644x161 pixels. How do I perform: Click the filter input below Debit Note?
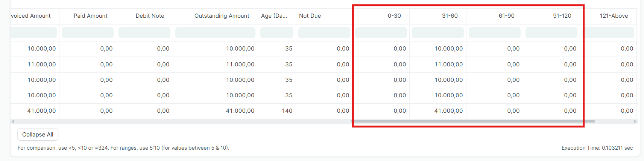[144, 33]
